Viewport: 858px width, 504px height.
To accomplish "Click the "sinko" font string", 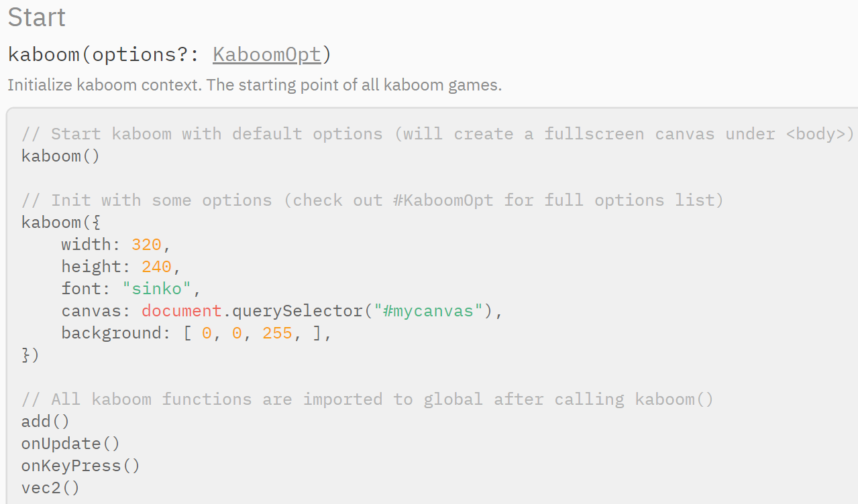I will [x=156, y=288].
